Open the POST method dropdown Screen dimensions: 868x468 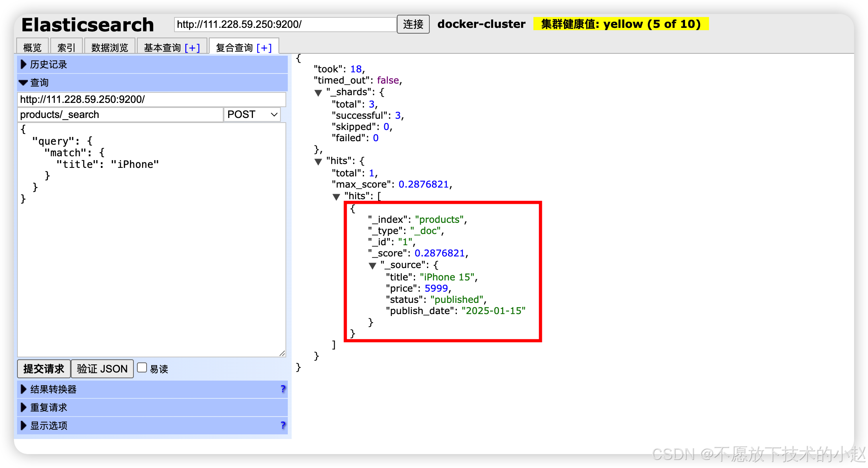click(252, 114)
